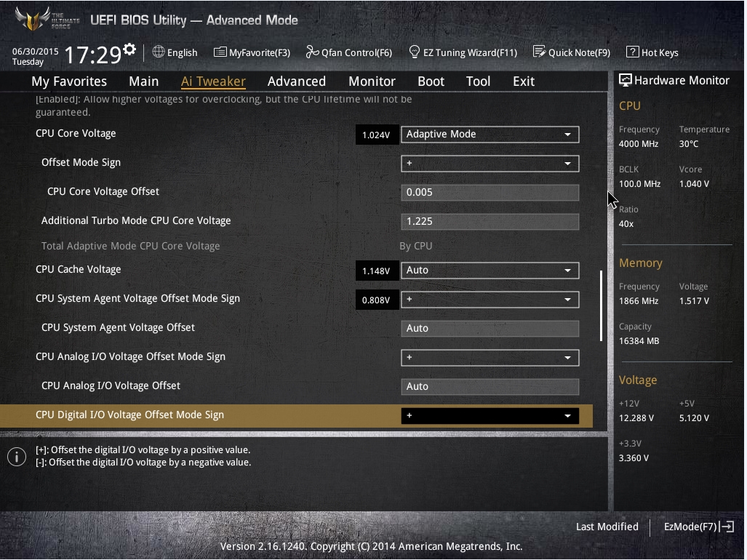
Task: Open CPU Cache Voltage Auto dropdown
Action: coord(490,271)
